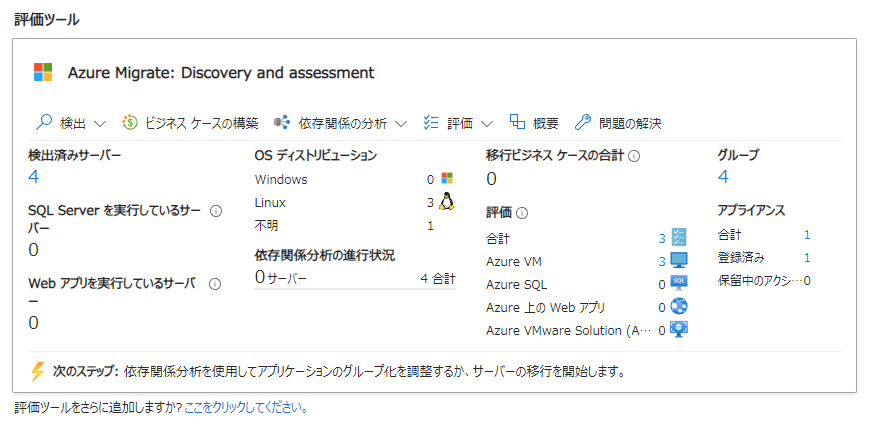Screen dimensions: 882x431
Task: Click the Microsoft logo beside Azure Migrate title
Action: coord(43,73)
